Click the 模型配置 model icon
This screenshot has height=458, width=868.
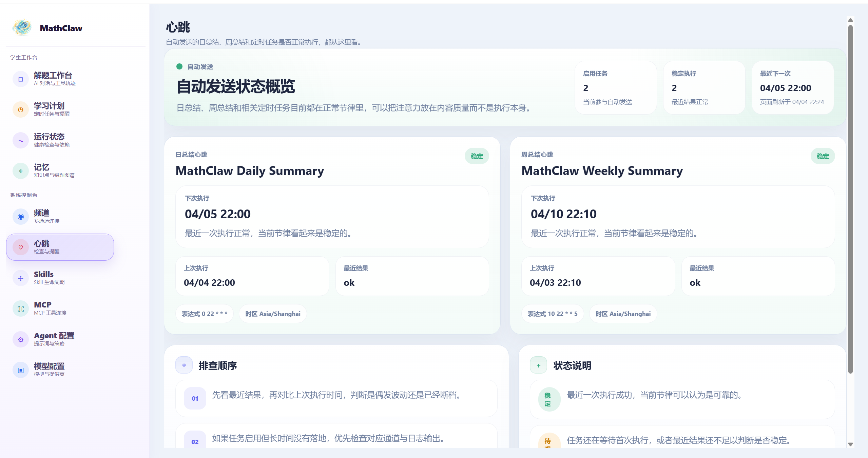[21, 370]
